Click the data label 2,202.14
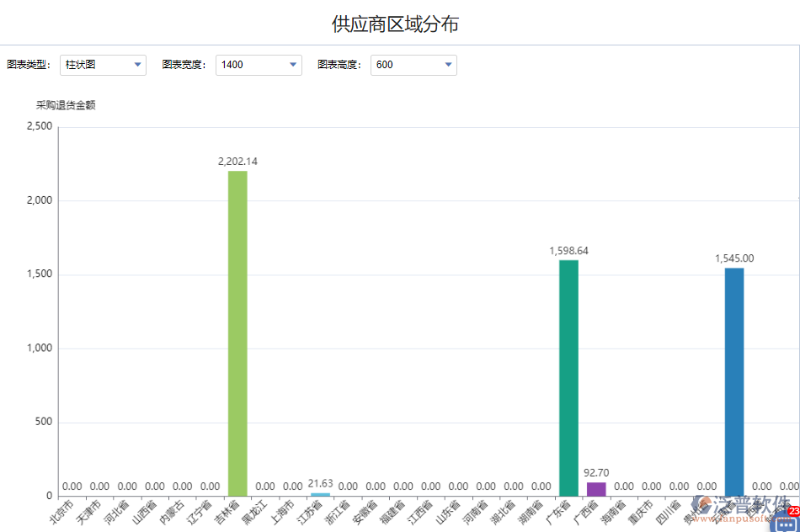Image resolution: width=800 pixels, height=532 pixels. click(237, 162)
